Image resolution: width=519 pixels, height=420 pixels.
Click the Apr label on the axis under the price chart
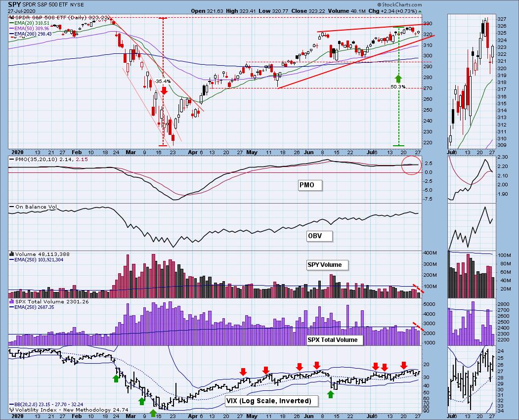[192, 152]
